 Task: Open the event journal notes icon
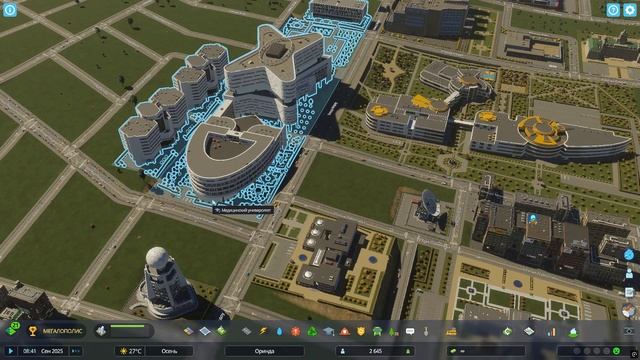[x=629, y=292]
